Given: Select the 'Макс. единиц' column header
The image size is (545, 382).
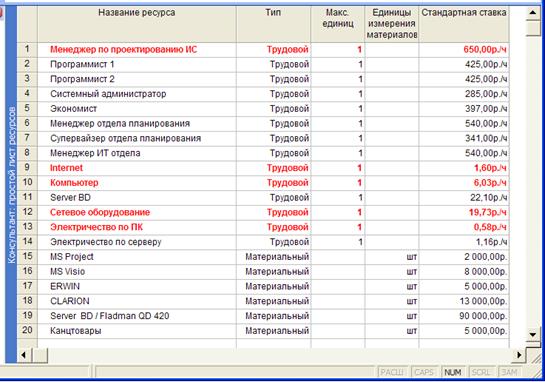Looking at the screenshot, I should click(x=338, y=24).
